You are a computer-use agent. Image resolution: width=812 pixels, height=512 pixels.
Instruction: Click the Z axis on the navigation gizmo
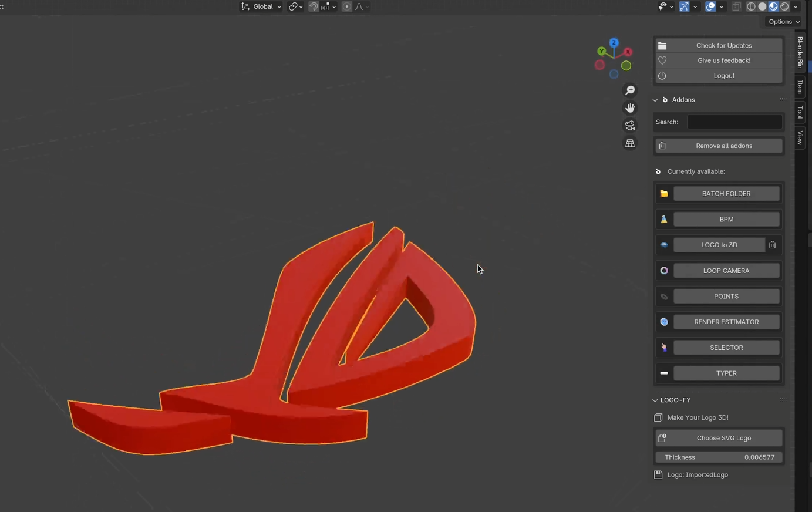[x=614, y=42]
